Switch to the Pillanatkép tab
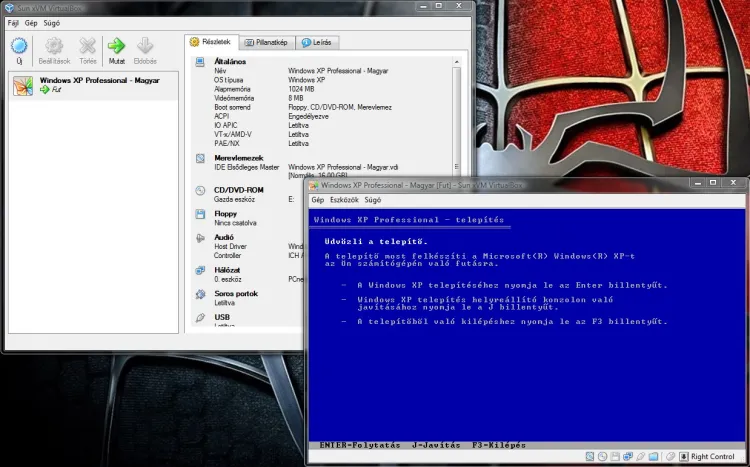Screen dimensions: 750x467 coord(266,43)
